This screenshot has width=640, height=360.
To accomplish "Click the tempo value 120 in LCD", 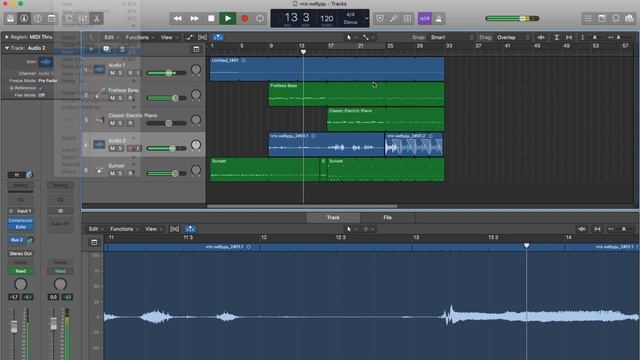I will point(327,18).
